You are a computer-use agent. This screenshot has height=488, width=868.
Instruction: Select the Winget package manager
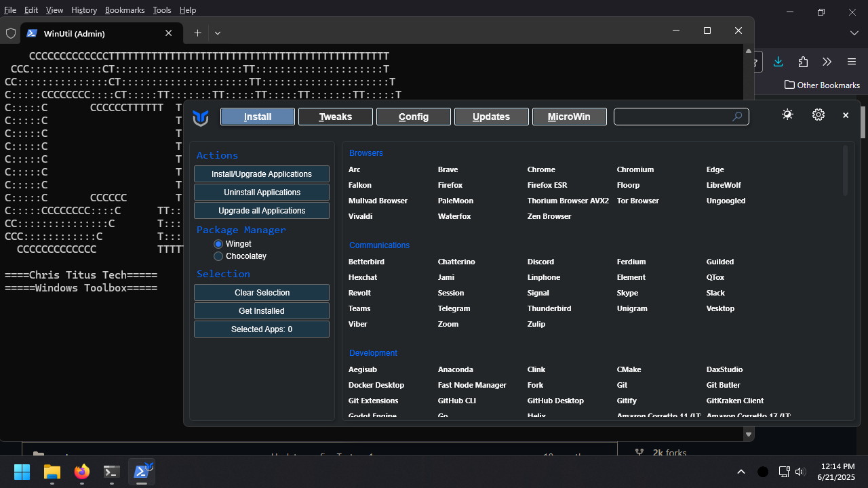pyautogui.click(x=233, y=244)
